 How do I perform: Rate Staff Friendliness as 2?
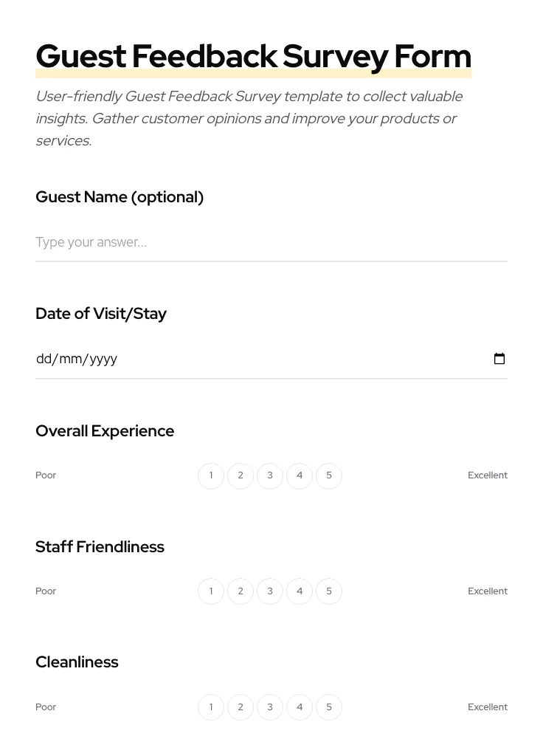(x=241, y=591)
